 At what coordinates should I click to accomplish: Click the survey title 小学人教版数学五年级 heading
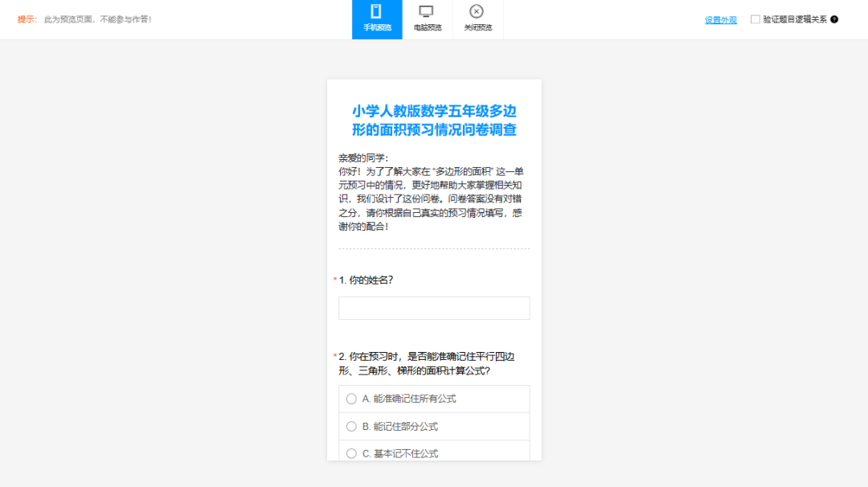pyautogui.click(x=434, y=119)
